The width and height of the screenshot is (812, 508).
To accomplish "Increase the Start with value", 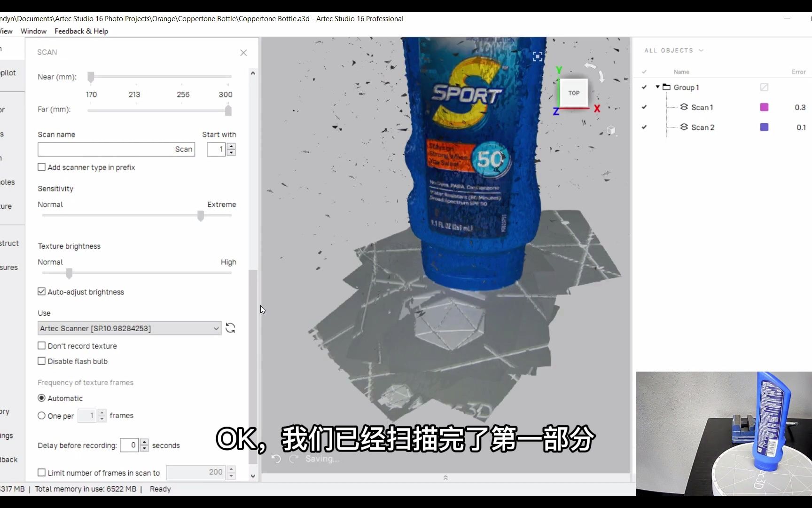I will click(x=231, y=146).
